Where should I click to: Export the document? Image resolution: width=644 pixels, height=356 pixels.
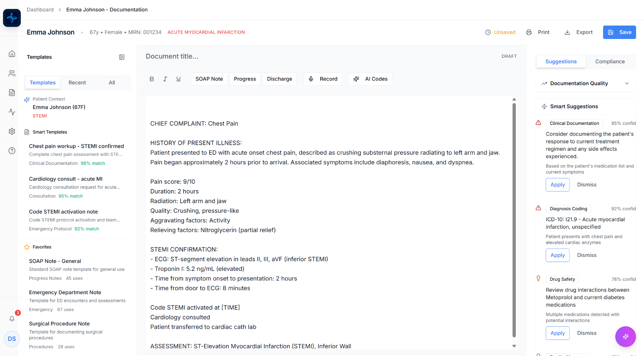tap(579, 32)
